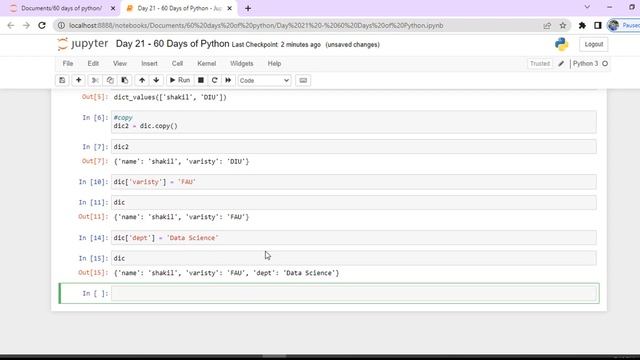This screenshot has width=640, height=360.
Task: Click the Jupyter logo
Action: click(83, 44)
